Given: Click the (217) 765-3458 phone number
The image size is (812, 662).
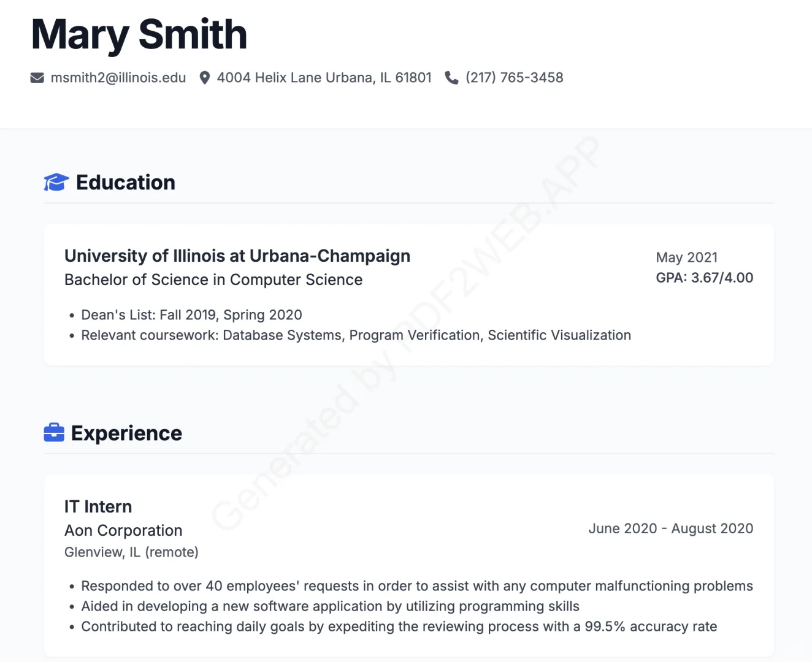Looking at the screenshot, I should (x=514, y=78).
